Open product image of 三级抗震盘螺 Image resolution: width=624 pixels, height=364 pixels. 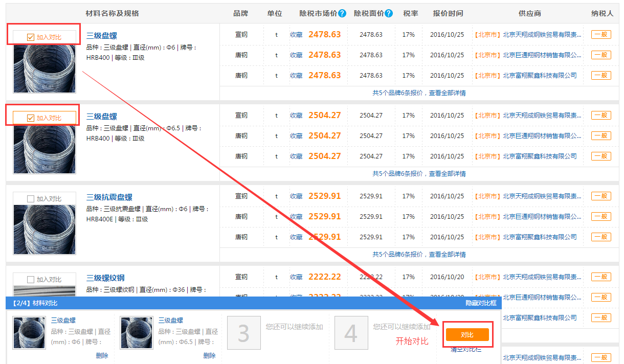coord(44,230)
